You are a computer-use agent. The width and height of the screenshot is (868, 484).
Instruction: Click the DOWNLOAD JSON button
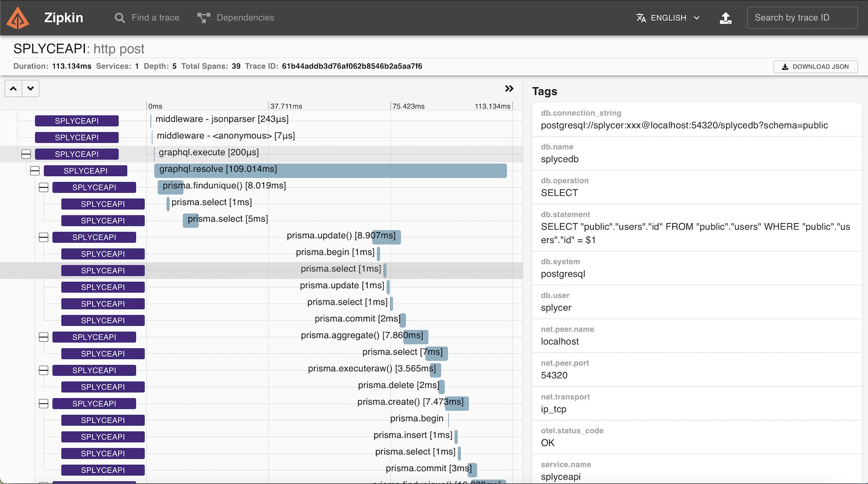[815, 66]
